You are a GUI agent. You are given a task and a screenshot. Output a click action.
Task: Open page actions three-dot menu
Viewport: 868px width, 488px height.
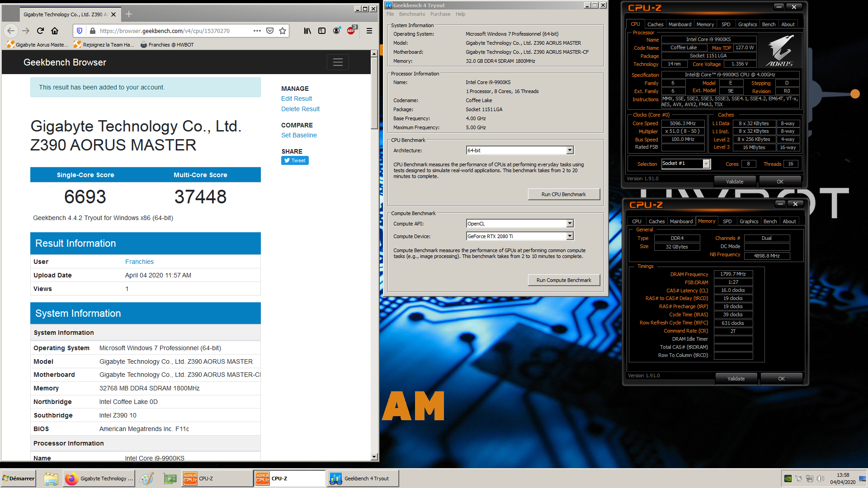[257, 31]
